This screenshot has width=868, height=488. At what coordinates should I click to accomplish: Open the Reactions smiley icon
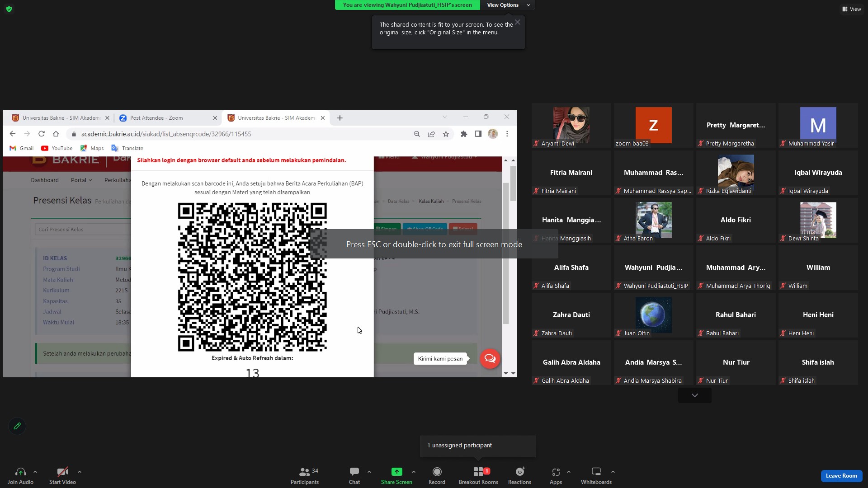(x=520, y=472)
